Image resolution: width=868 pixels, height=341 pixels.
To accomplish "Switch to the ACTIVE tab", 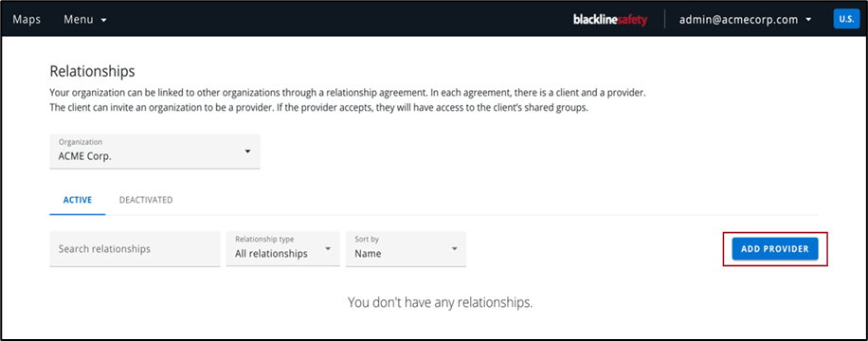I will tap(78, 200).
